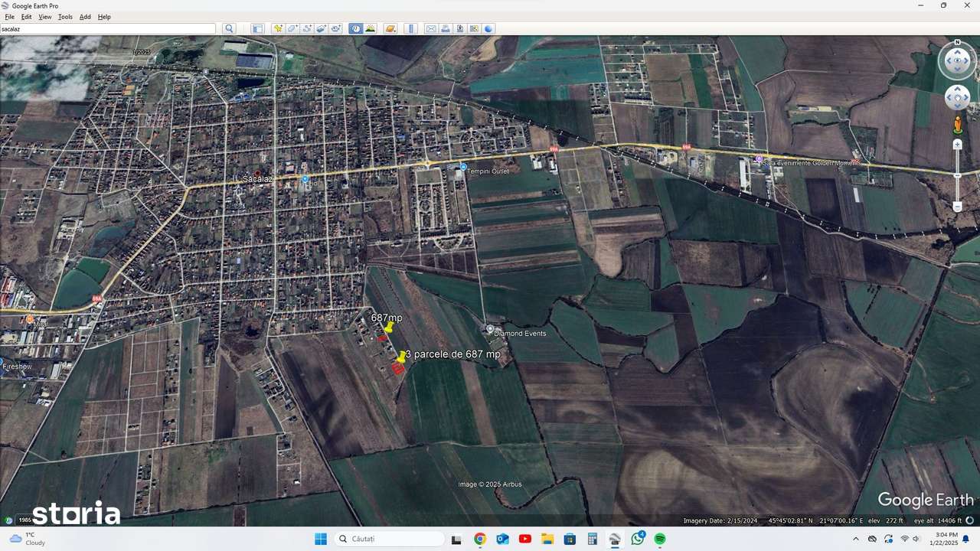Open WhatsApp from the taskbar

[638, 539]
